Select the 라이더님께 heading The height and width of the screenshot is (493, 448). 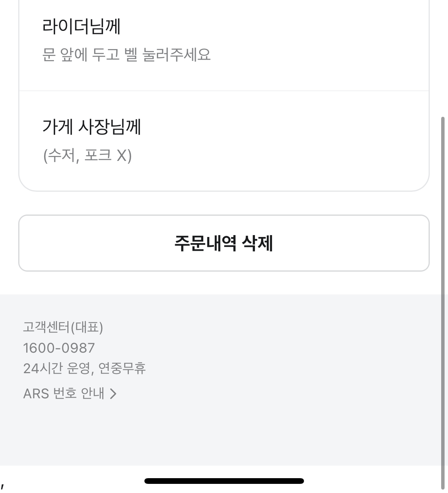tap(81, 27)
